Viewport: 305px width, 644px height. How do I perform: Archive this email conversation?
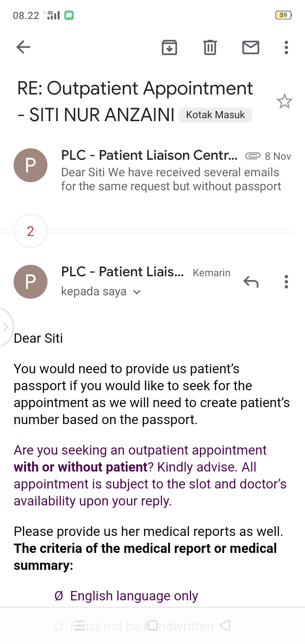pyautogui.click(x=169, y=47)
